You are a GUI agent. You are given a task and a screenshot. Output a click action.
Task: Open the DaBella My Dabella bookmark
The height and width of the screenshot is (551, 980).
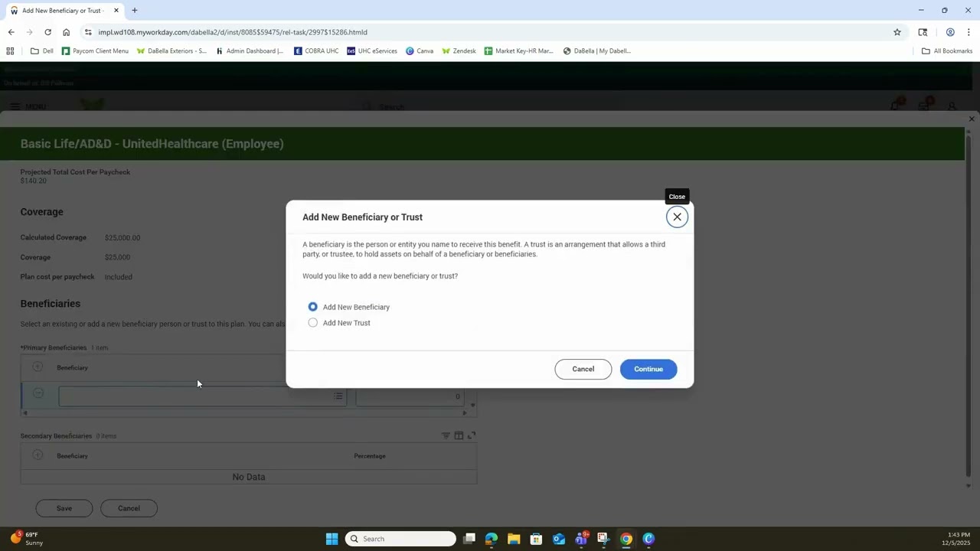point(596,51)
